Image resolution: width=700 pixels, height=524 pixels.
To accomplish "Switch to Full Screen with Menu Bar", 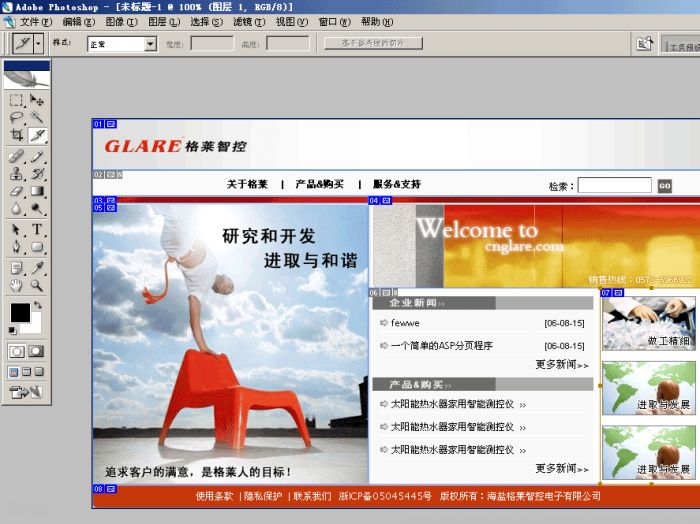I will 27,371.
